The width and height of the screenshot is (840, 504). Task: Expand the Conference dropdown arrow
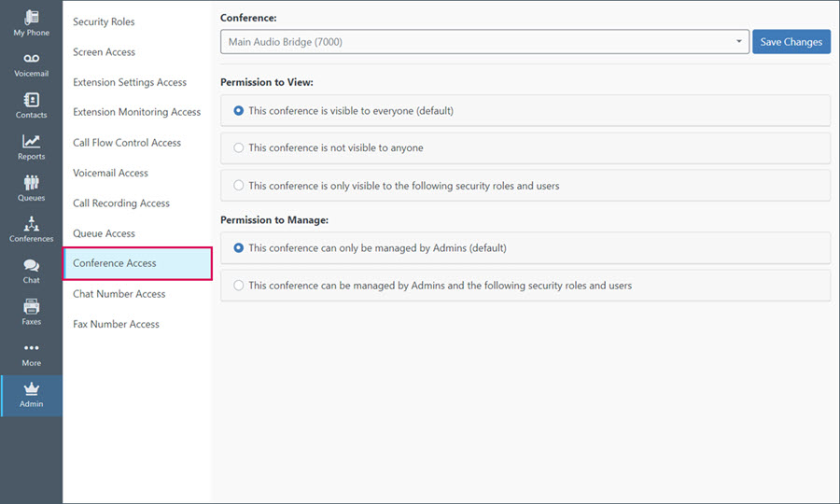739,42
